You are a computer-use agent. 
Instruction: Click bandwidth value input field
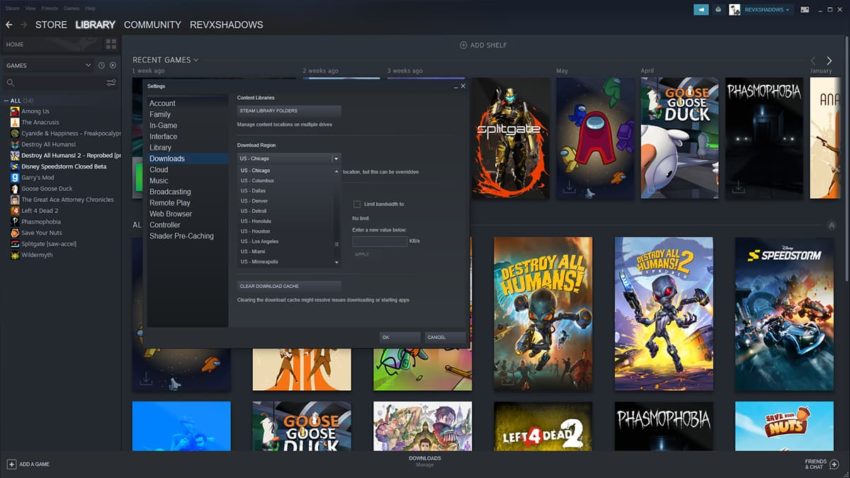pos(379,241)
